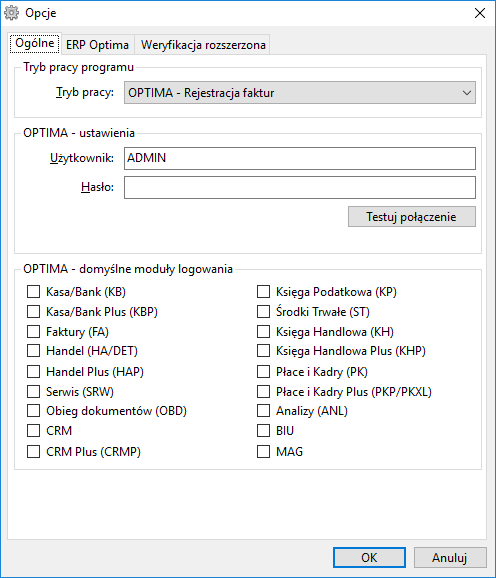The height and width of the screenshot is (578, 496).
Task: Tick the CRM checkbox
Action: (34, 430)
